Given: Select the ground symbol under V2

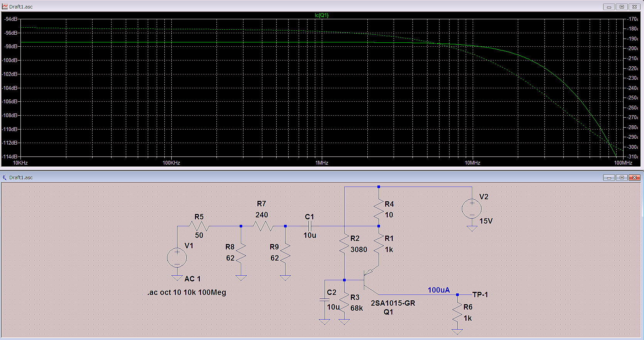Looking at the screenshot, I should [x=472, y=229].
